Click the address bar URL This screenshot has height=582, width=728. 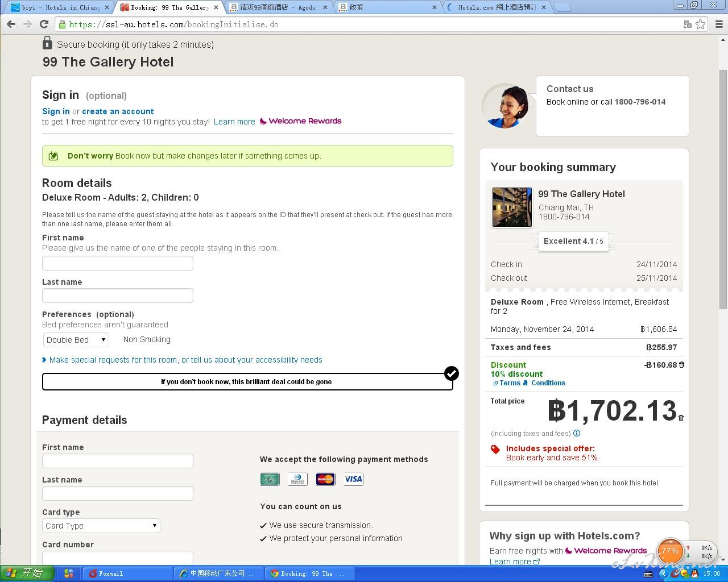point(173,24)
